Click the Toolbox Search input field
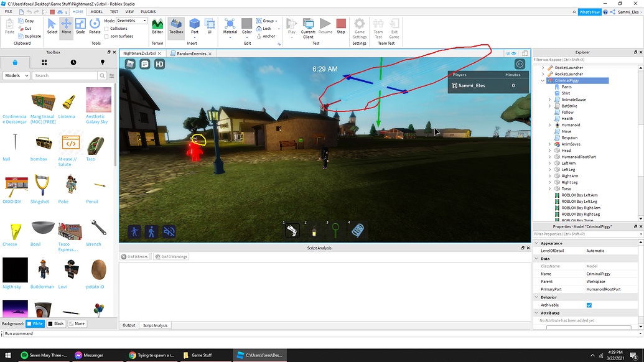644x362 pixels. (65, 75)
